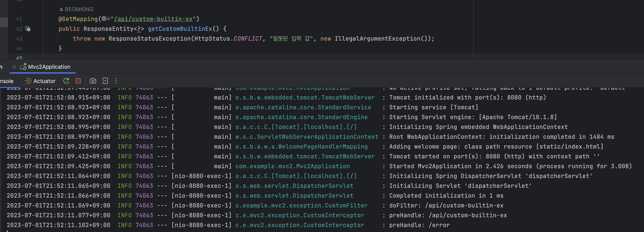644x232 pixels.
Task: Click o.apache.catalina.core.StandardService logger name
Action: (303, 107)
